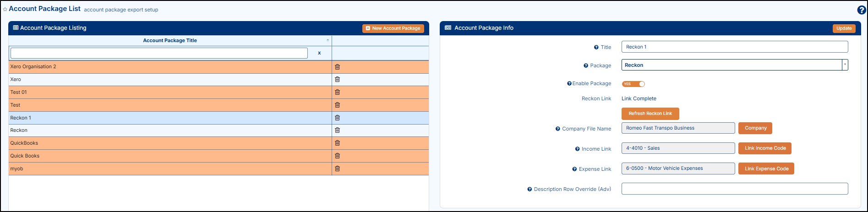Click the Update button

tap(844, 28)
